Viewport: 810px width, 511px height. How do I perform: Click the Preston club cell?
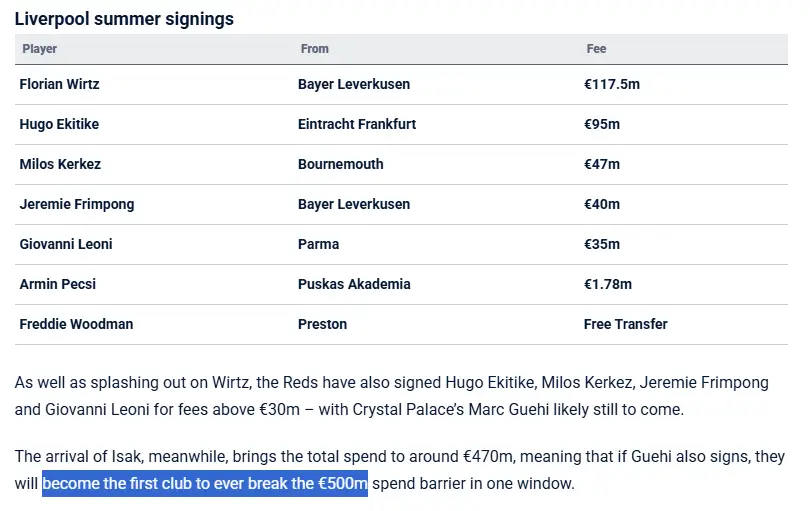(322, 324)
